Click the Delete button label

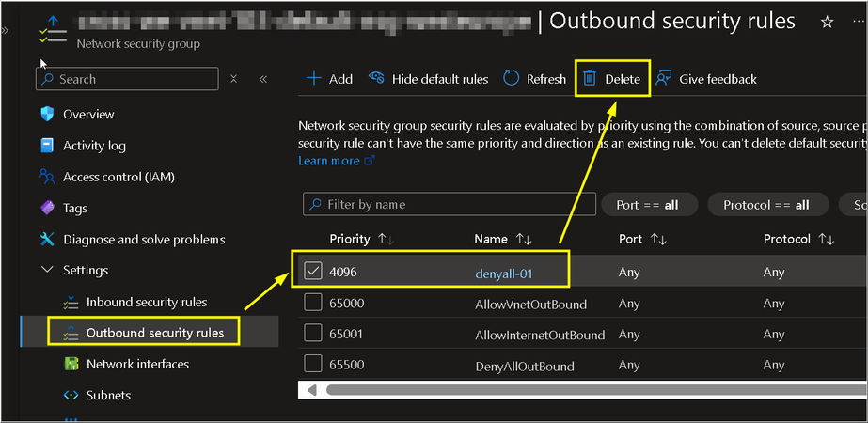pyautogui.click(x=623, y=79)
